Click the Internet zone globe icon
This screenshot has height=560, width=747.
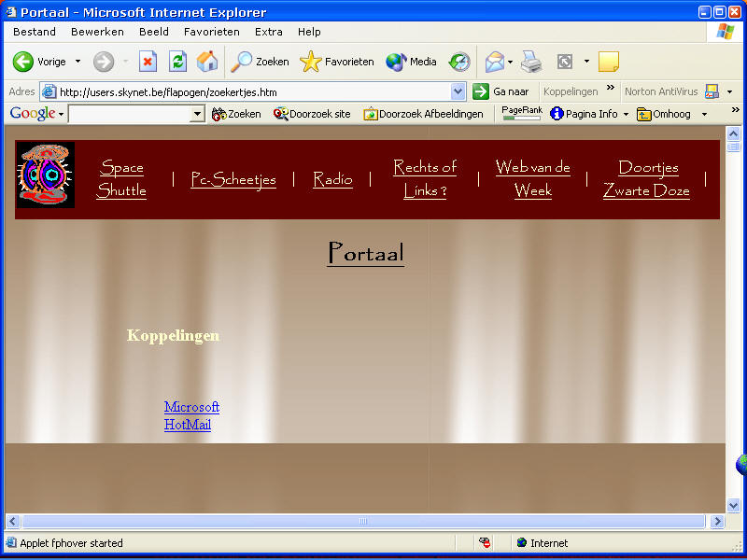pos(522,542)
